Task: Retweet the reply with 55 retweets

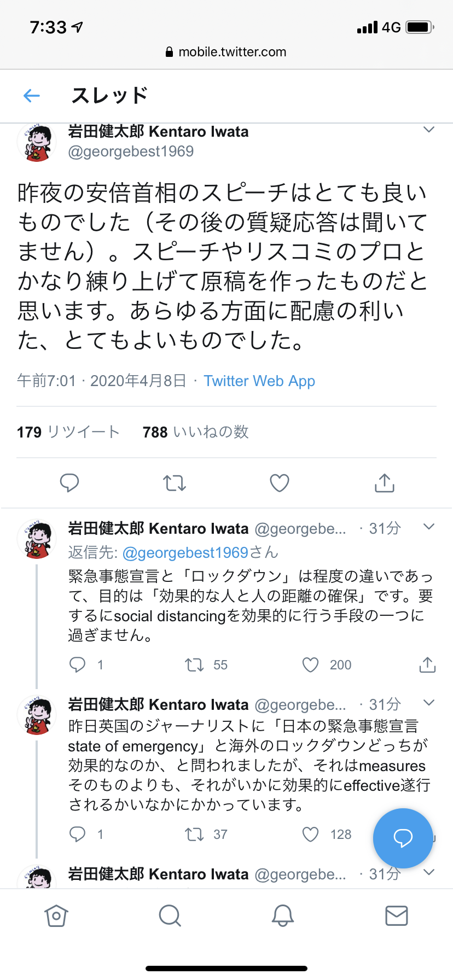Action: (194, 665)
